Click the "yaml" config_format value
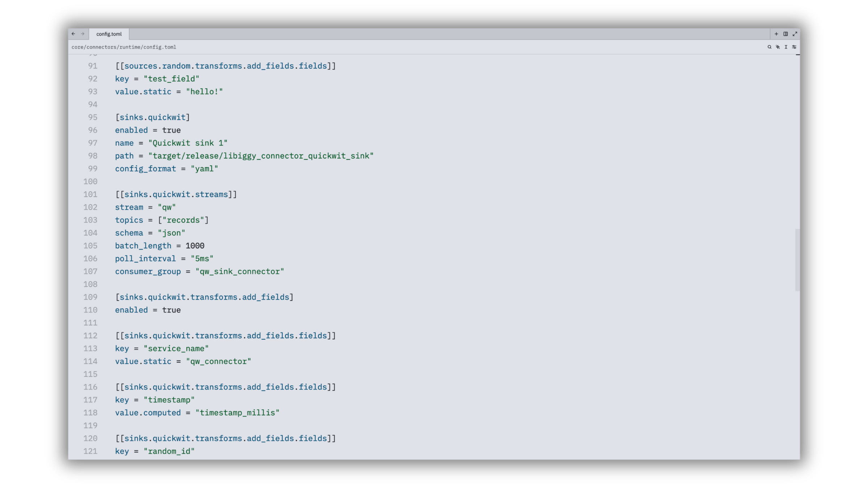This screenshot has width=868, height=488. [x=204, y=169]
